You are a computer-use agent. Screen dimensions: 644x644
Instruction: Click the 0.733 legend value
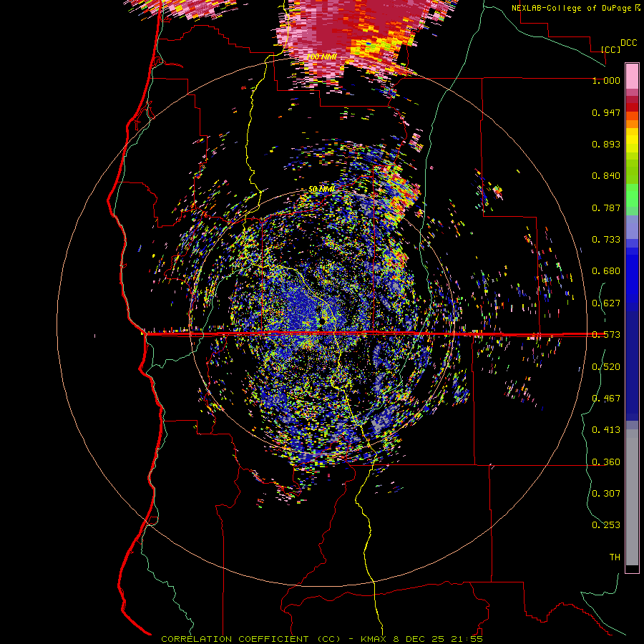coord(606,240)
